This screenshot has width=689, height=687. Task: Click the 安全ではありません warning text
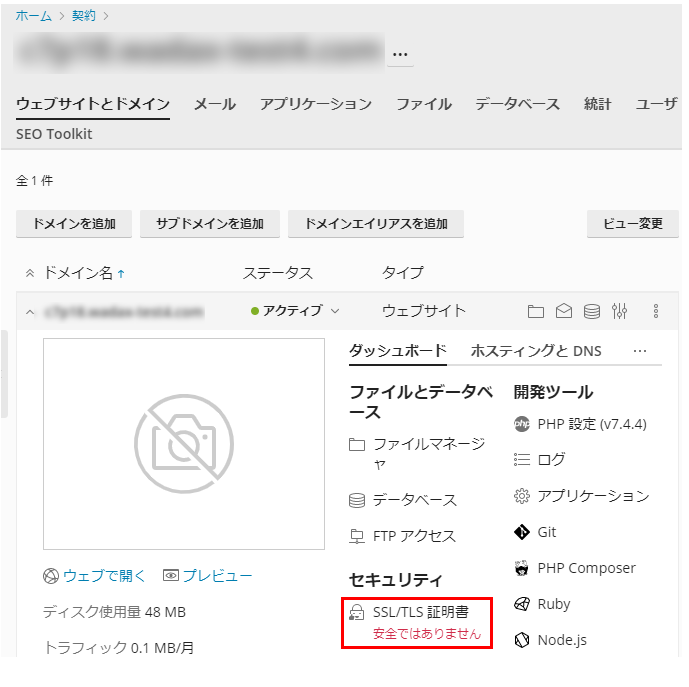pos(427,633)
